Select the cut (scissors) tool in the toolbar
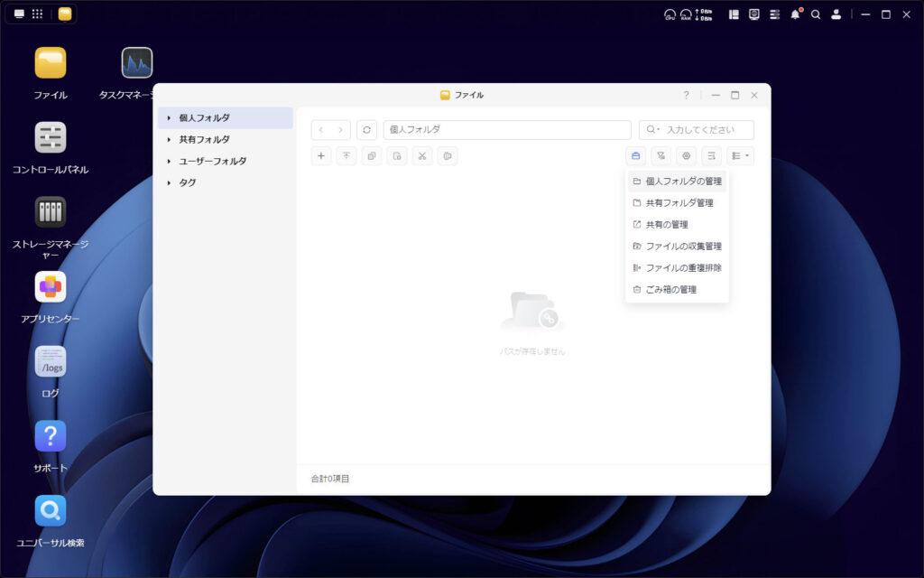Screen dimensions: 924x578 pos(421,155)
